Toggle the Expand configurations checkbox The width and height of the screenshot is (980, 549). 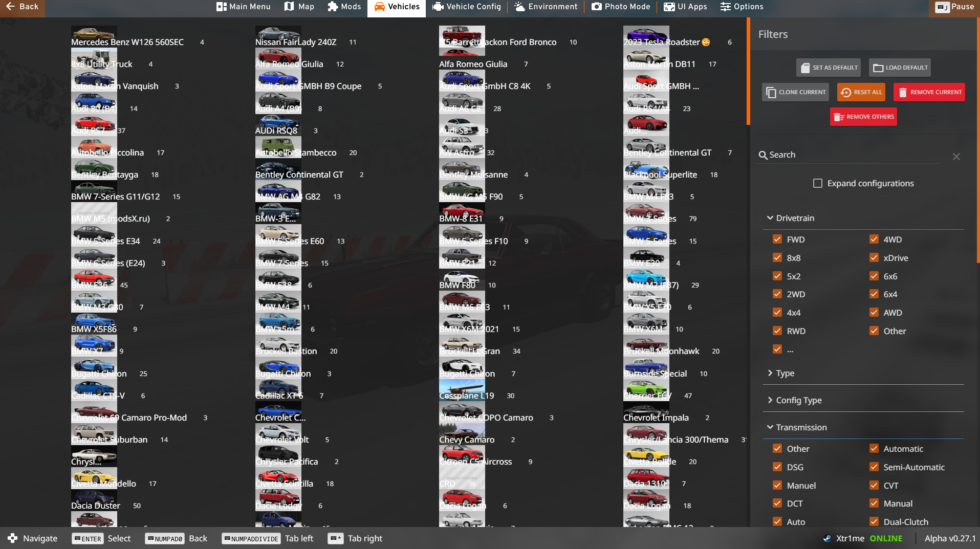pyautogui.click(x=818, y=183)
